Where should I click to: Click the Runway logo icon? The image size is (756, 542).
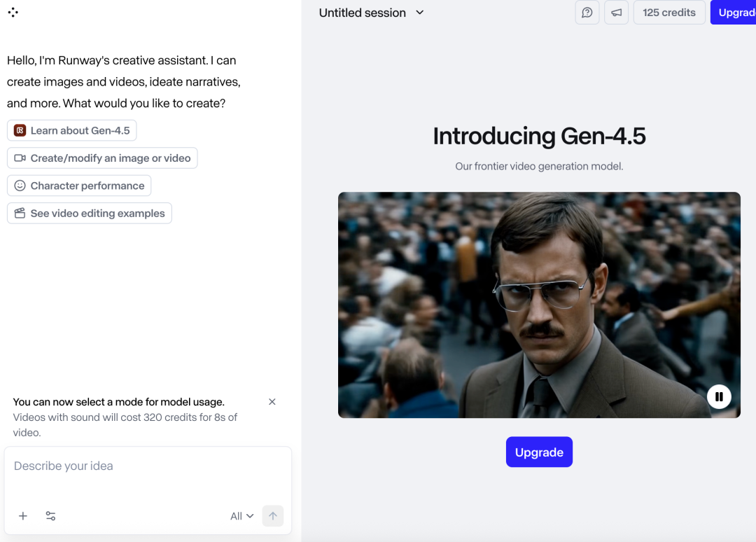13,13
